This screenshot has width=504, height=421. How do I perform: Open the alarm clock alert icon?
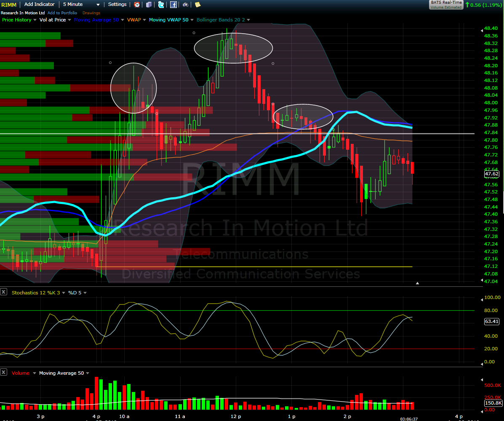[x=137, y=5]
